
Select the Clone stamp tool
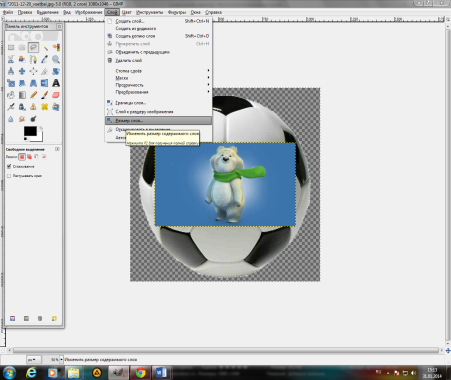click(33, 107)
